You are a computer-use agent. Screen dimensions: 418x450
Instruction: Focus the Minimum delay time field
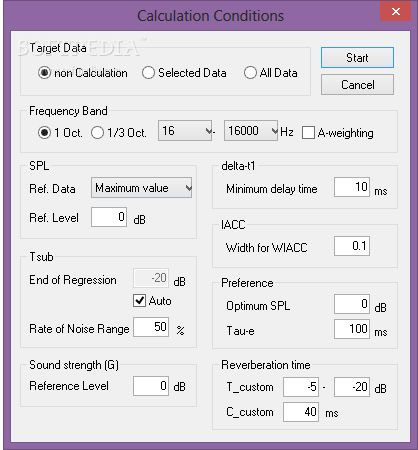(x=352, y=187)
